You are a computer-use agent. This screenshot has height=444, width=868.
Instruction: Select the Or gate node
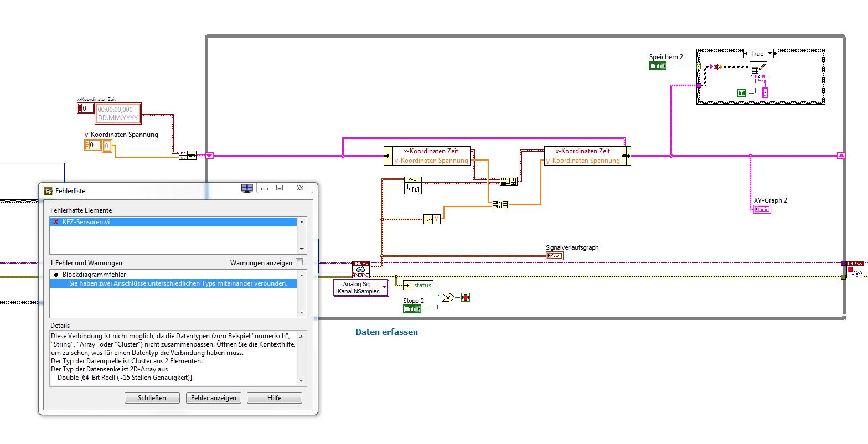click(448, 297)
